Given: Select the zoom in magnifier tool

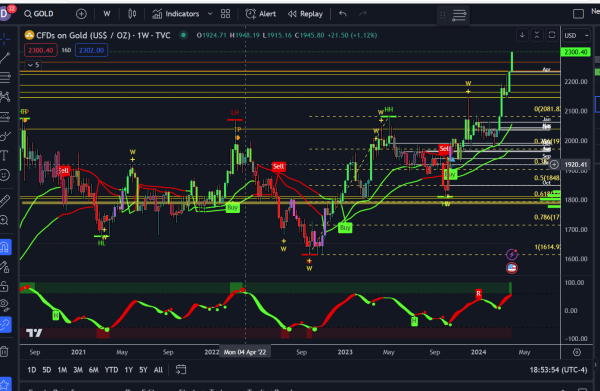Looking at the screenshot, I should (4, 220).
